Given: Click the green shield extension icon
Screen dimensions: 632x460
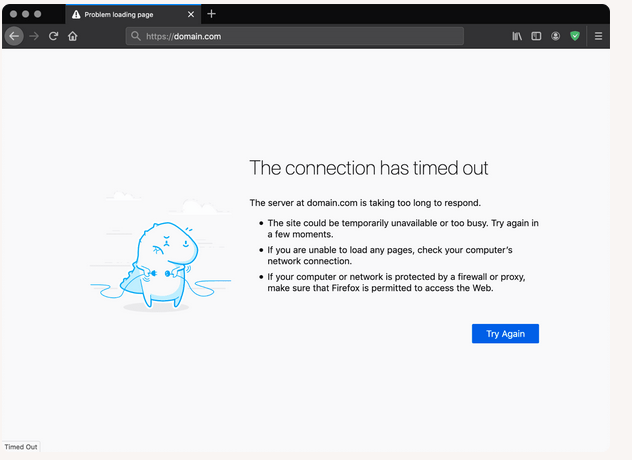Looking at the screenshot, I should click(x=575, y=36).
